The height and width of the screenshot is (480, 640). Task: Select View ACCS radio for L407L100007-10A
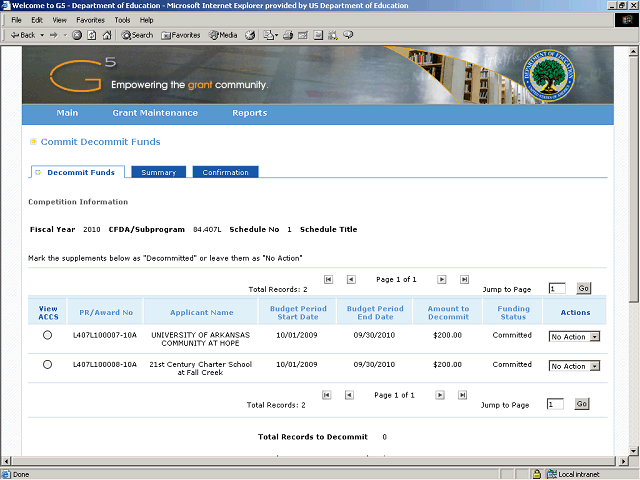pos(47,335)
